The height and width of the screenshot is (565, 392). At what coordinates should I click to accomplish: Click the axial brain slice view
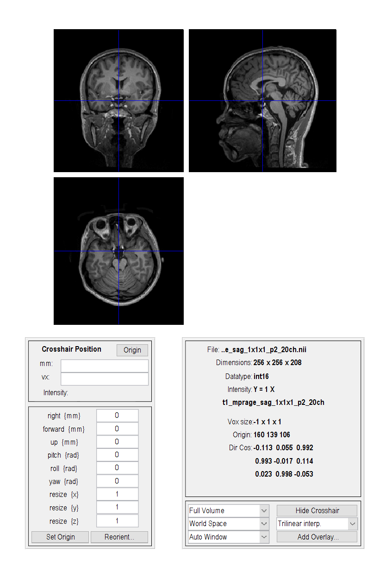118,251
